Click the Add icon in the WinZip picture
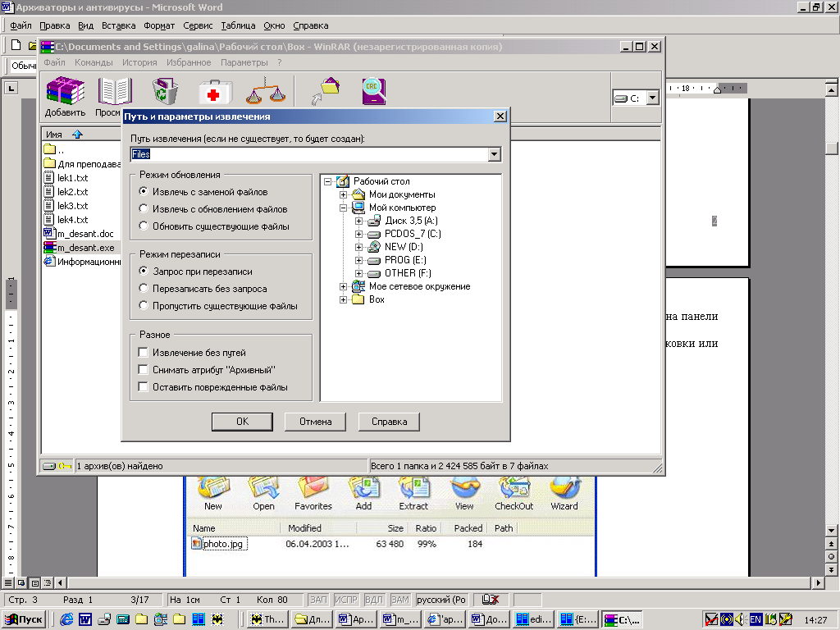The width and height of the screenshot is (840, 630). click(363, 488)
